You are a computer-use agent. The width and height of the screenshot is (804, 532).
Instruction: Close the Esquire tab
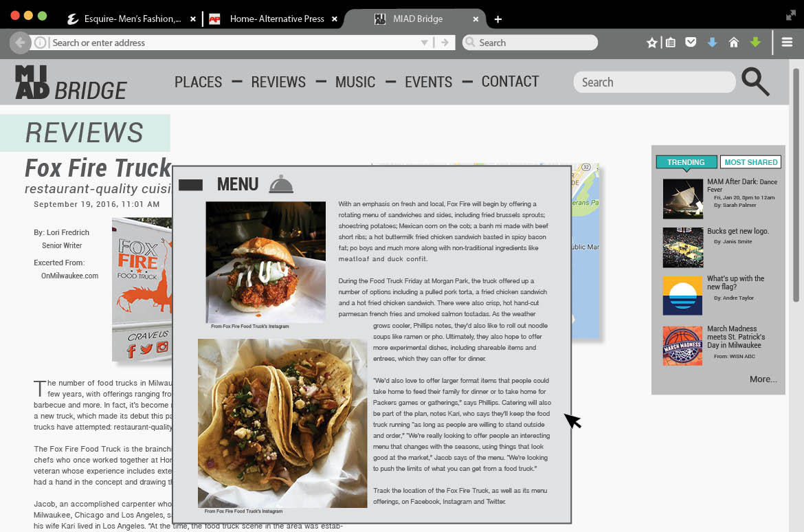pyautogui.click(x=193, y=19)
